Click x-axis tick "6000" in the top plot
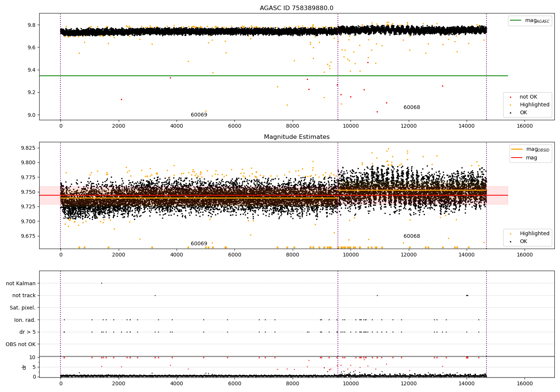This screenshot has width=560, height=392. pos(234,126)
